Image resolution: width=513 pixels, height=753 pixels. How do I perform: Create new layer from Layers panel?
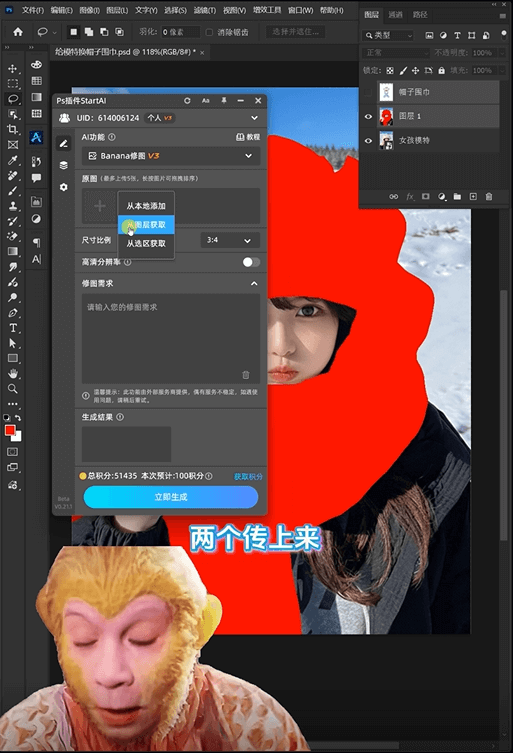473,196
